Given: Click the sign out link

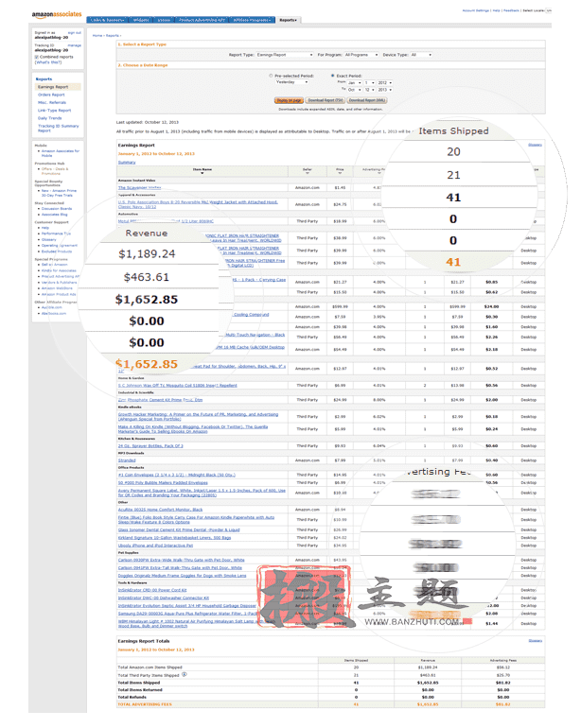Looking at the screenshot, I should point(75,32).
